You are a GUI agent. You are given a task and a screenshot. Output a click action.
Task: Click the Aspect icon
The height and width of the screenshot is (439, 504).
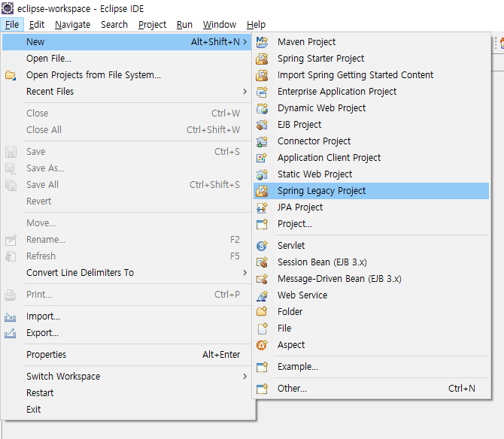pos(262,345)
